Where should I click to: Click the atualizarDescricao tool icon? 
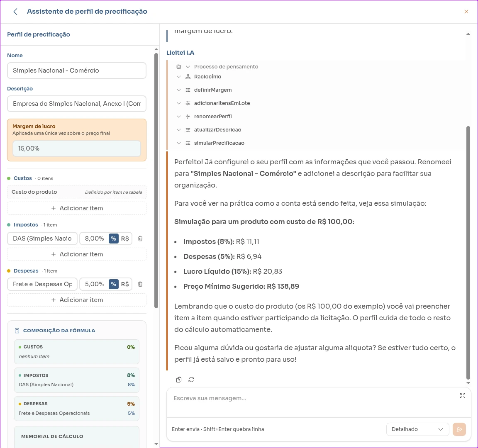(188, 130)
